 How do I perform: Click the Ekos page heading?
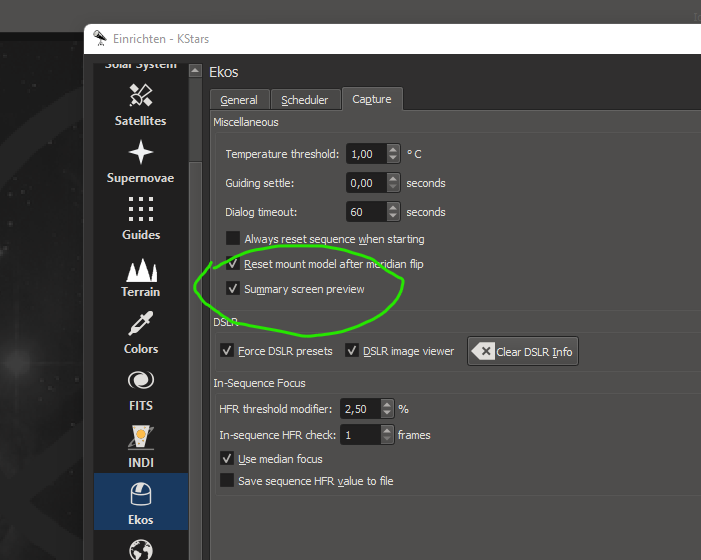(224, 72)
